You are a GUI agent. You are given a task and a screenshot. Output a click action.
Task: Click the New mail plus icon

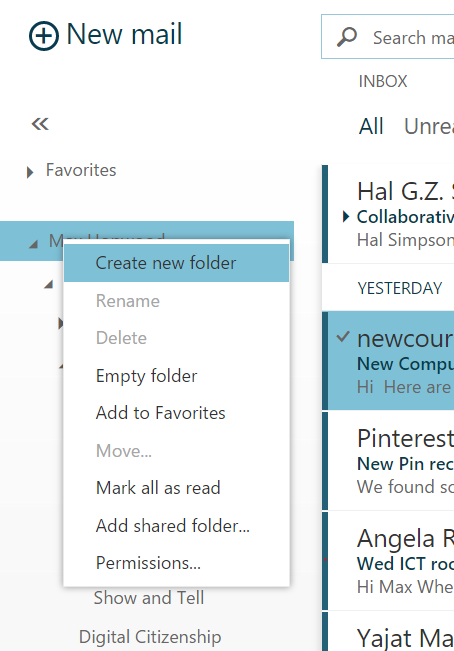tap(44, 36)
